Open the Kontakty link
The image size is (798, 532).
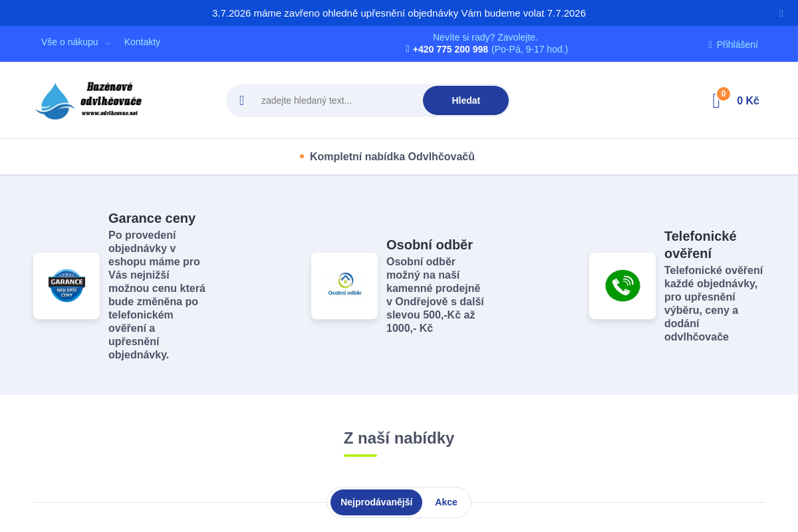click(x=142, y=42)
